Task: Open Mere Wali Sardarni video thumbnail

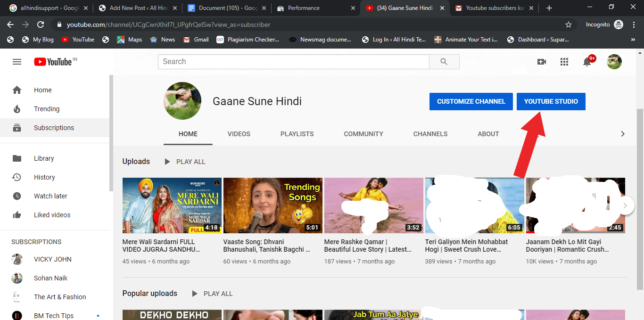Action: [172, 205]
